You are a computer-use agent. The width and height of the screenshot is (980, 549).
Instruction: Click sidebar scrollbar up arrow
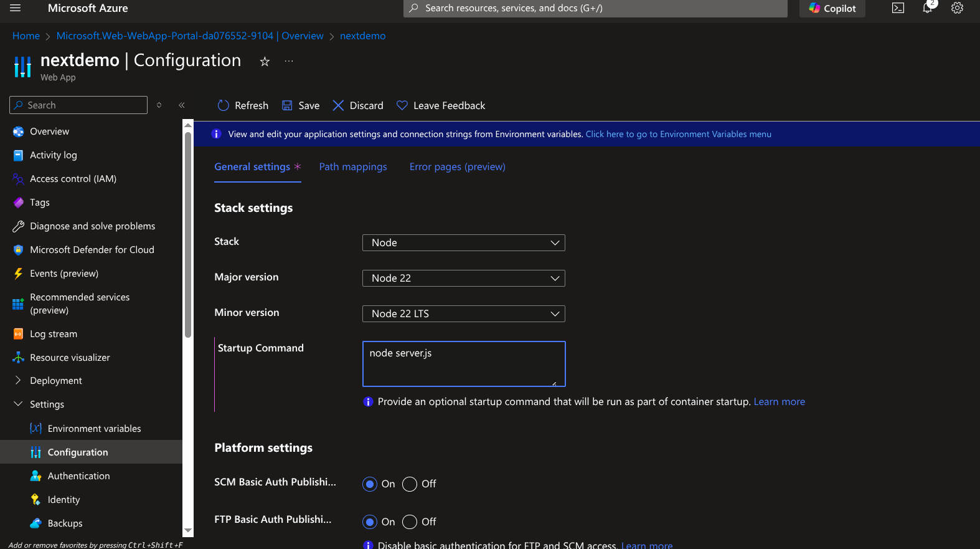[188, 125]
